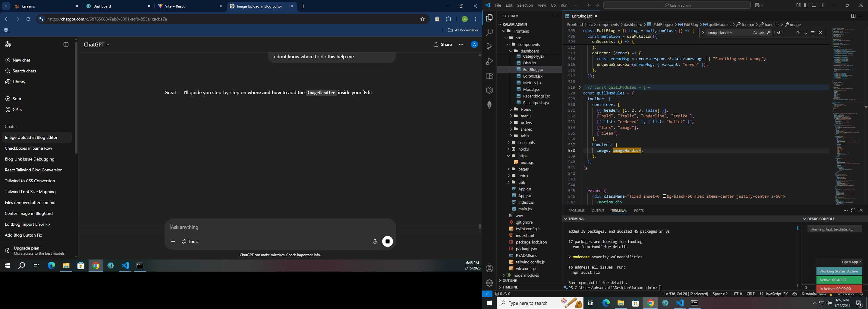The height and width of the screenshot is (309, 868).
Task: Click the debug console filter input
Action: pos(835,229)
